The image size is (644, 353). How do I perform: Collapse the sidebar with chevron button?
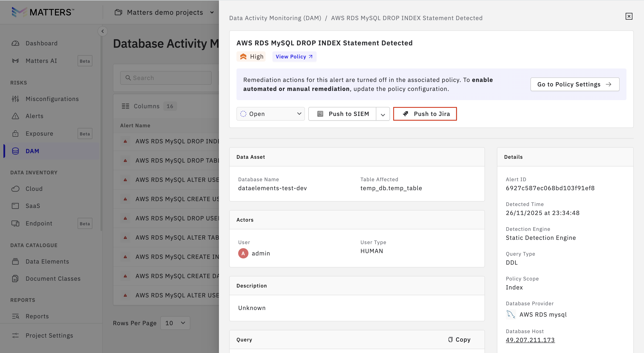pyautogui.click(x=102, y=31)
